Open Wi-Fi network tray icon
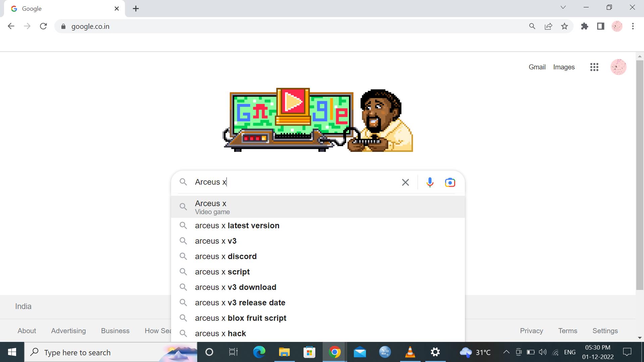 coord(555,352)
